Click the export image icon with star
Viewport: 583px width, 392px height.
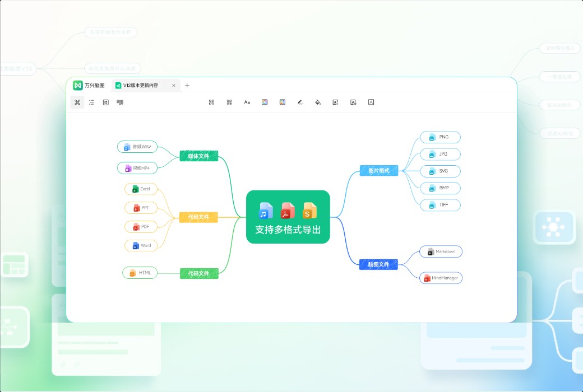353,102
